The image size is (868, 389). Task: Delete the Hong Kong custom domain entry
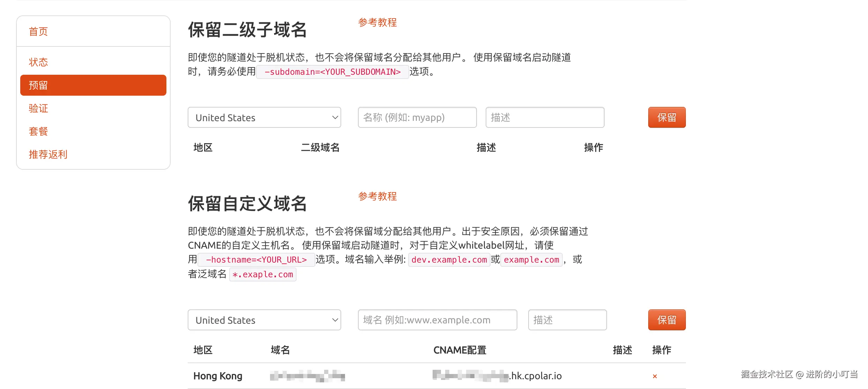click(654, 376)
